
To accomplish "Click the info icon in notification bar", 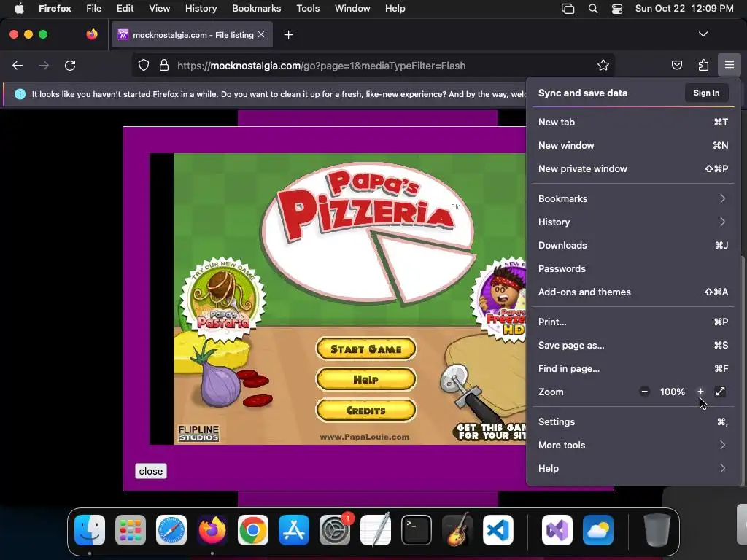I will point(20,94).
